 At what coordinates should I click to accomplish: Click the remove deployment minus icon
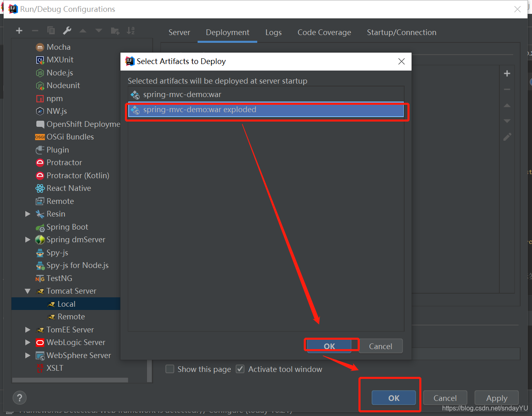click(x=507, y=89)
